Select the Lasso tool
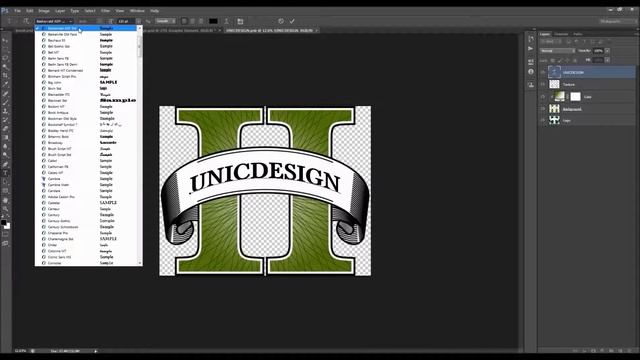This screenshot has height=360, width=640. click(5, 58)
